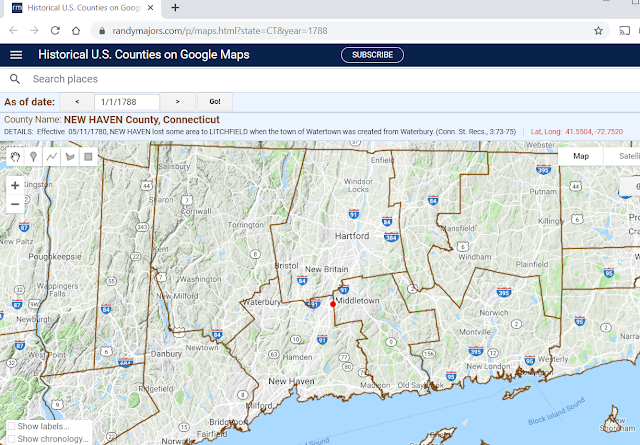
Task: Click the Hartford label on the map
Action: click(x=352, y=236)
